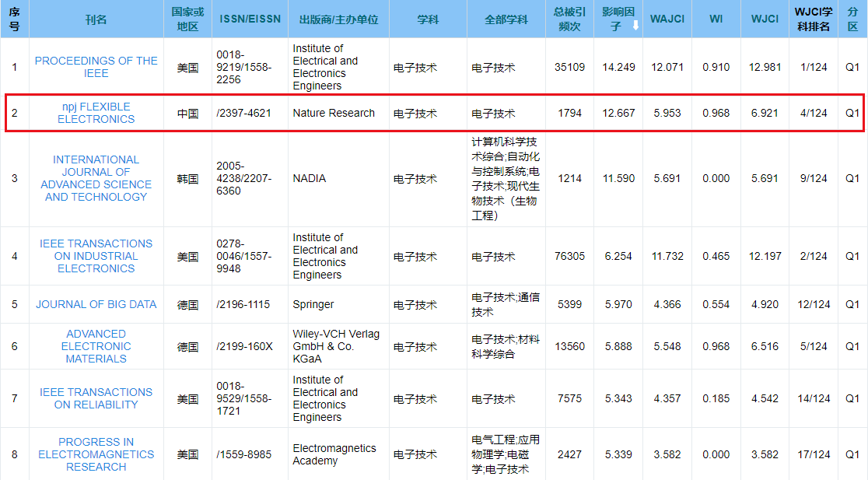Click the 分区 column header
868x480 pixels.
[852, 19]
